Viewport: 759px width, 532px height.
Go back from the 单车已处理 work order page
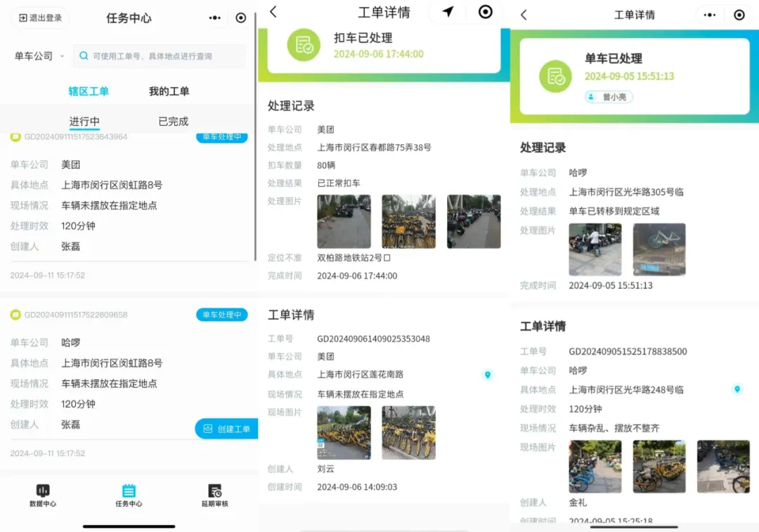coord(524,15)
